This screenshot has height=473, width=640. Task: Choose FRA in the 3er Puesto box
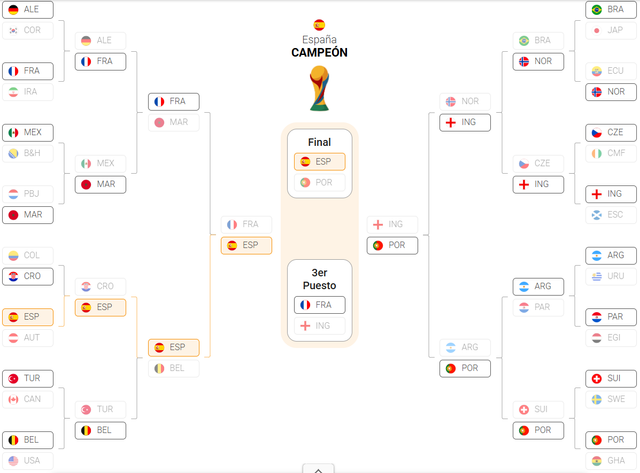(320, 305)
